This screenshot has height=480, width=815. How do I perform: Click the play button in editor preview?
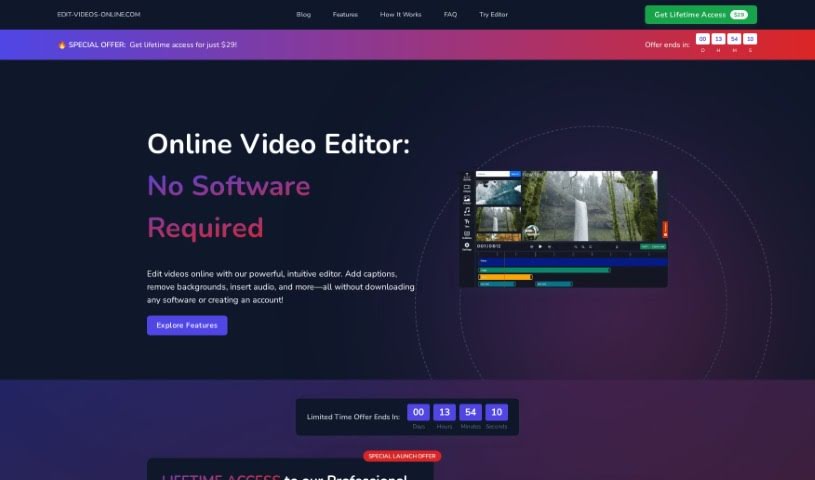click(x=540, y=247)
